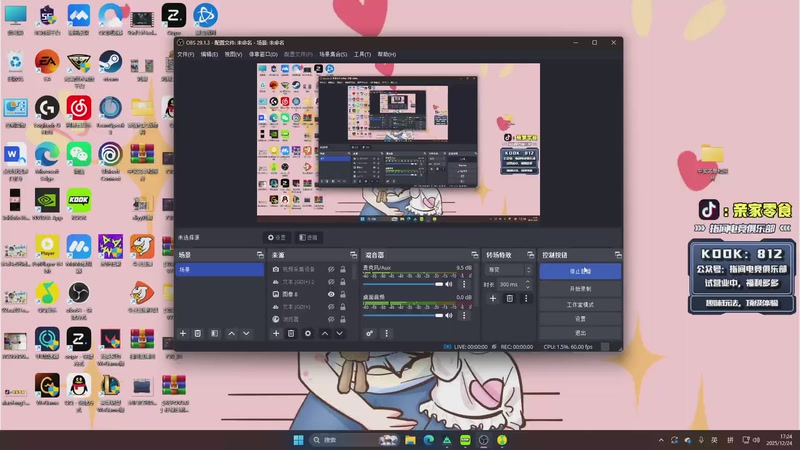Open 桌面音频 three-dot options menu
The width and height of the screenshot is (800, 450).
click(464, 315)
